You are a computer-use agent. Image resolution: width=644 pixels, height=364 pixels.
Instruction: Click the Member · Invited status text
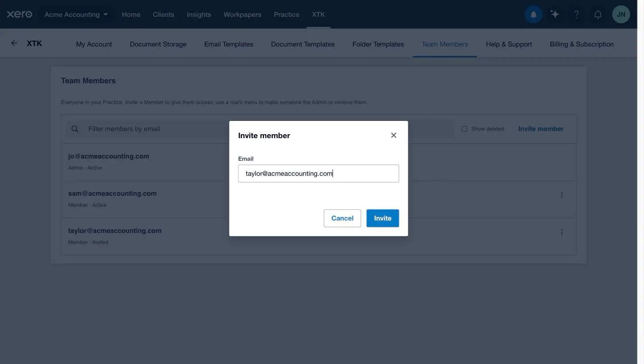pyautogui.click(x=88, y=242)
